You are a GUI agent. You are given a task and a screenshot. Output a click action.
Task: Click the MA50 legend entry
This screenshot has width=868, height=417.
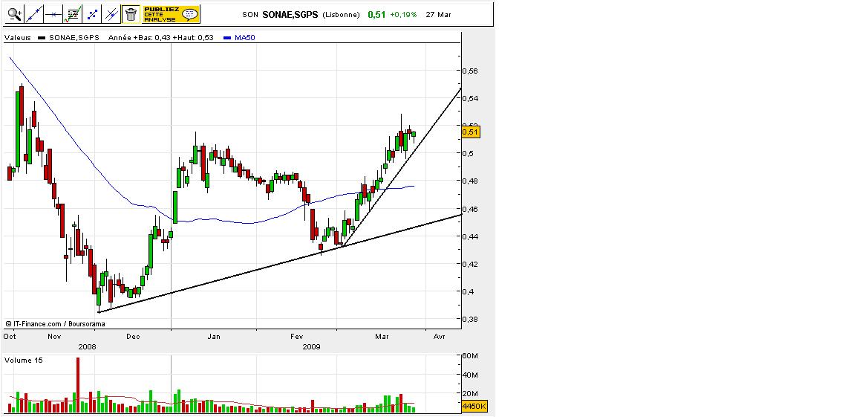pyautogui.click(x=247, y=38)
